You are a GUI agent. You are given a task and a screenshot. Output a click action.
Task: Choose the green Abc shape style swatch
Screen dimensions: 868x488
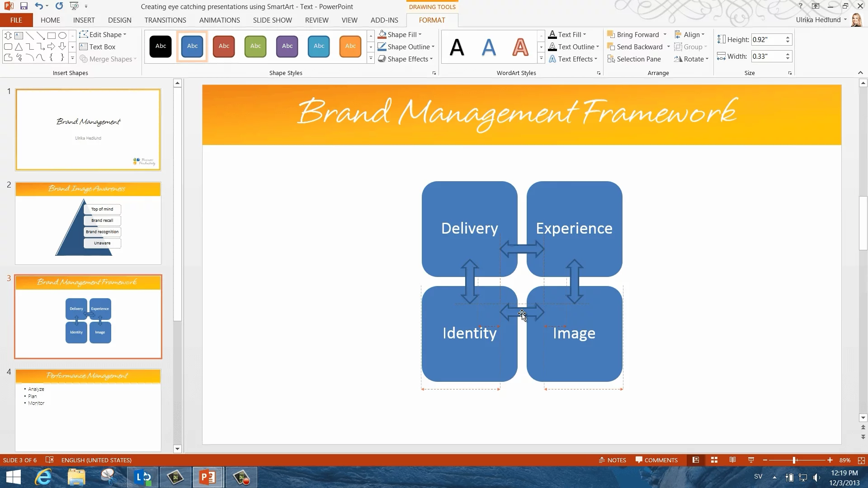[x=255, y=46]
